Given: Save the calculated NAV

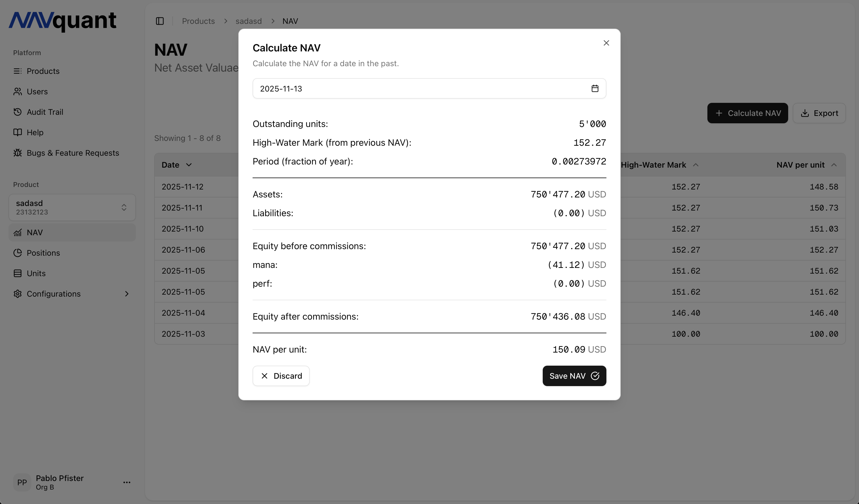Looking at the screenshot, I should click(x=574, y=376).
